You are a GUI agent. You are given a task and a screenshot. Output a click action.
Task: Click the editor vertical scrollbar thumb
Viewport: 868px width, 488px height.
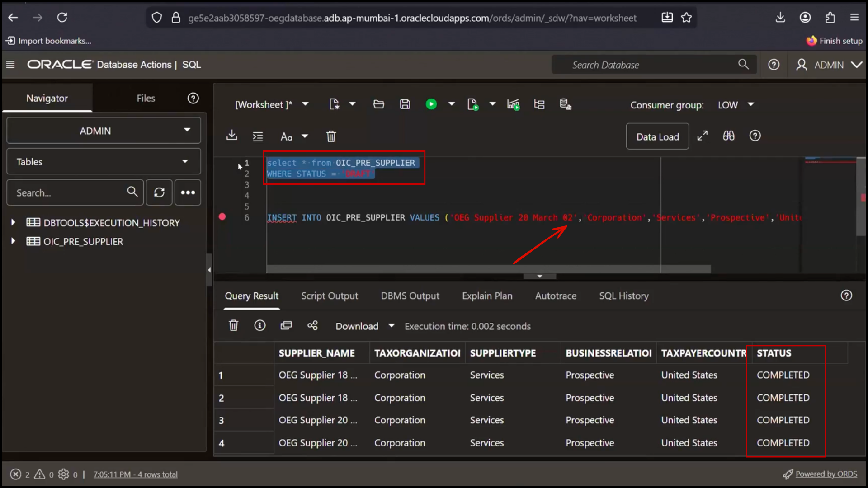[x=861, y=197]
